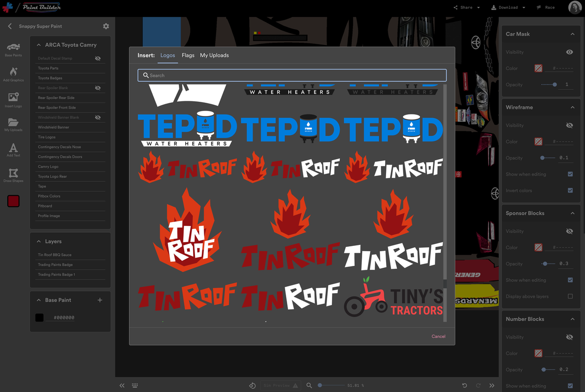Click the dark red color swatch in sidebar
585x392 pixels.
(13, 201)
